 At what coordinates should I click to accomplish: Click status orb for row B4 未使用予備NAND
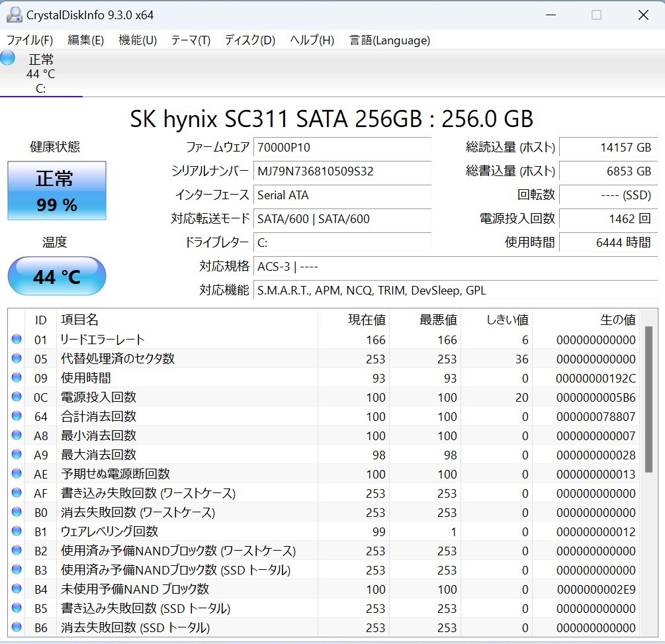(17, 588)
